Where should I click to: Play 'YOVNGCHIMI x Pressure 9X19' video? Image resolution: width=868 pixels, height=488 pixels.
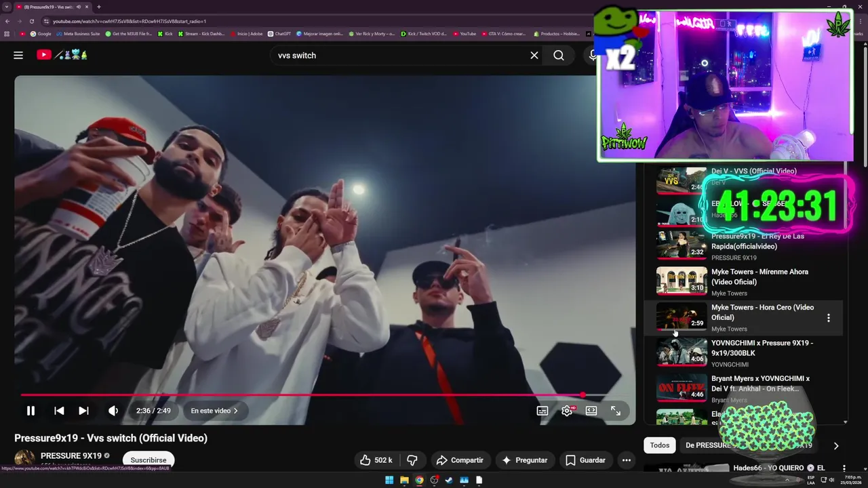pos(762,348)
